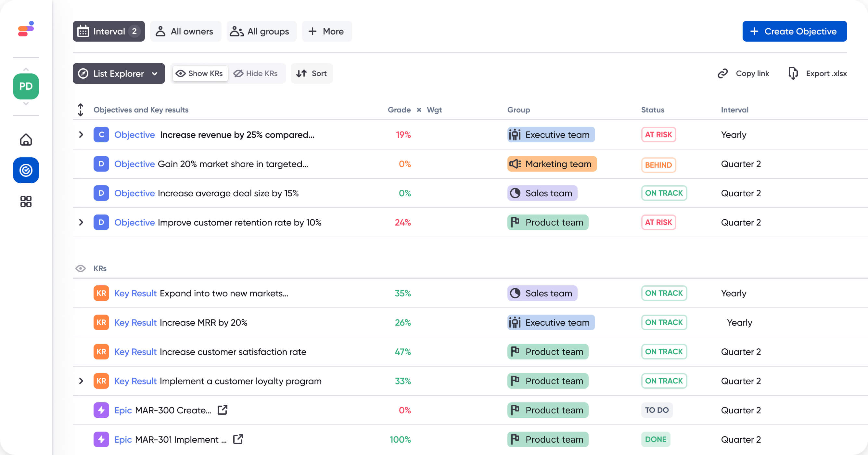Open objective Increase revenue by 25% compared
Image resolution: width=868 pixels, height=455 pixels.
(237, 135)
